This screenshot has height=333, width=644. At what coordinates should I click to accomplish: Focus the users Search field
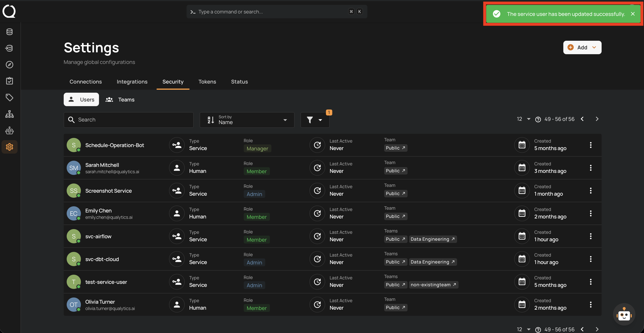tap(129, 120)
